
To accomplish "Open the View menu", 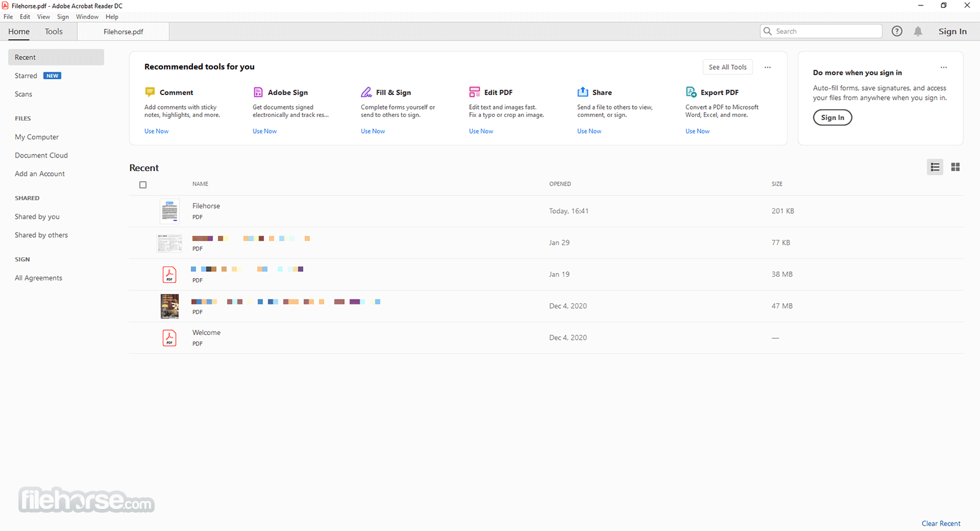I will click(43, 17).
